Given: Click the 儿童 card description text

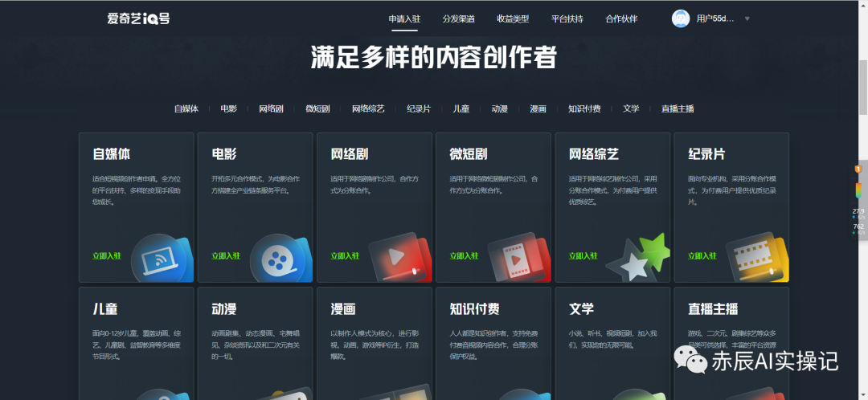Looking at the screenshot, I should 137,345.
